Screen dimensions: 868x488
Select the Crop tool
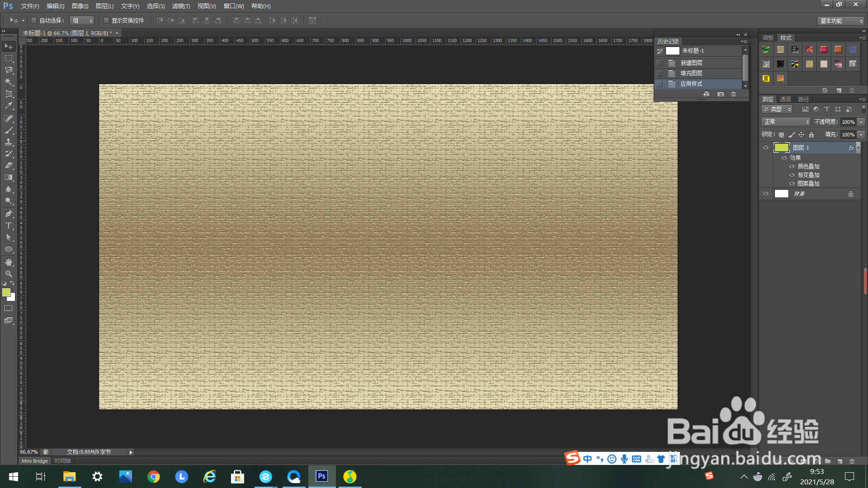pyautogui.click(x=9, y=94)
